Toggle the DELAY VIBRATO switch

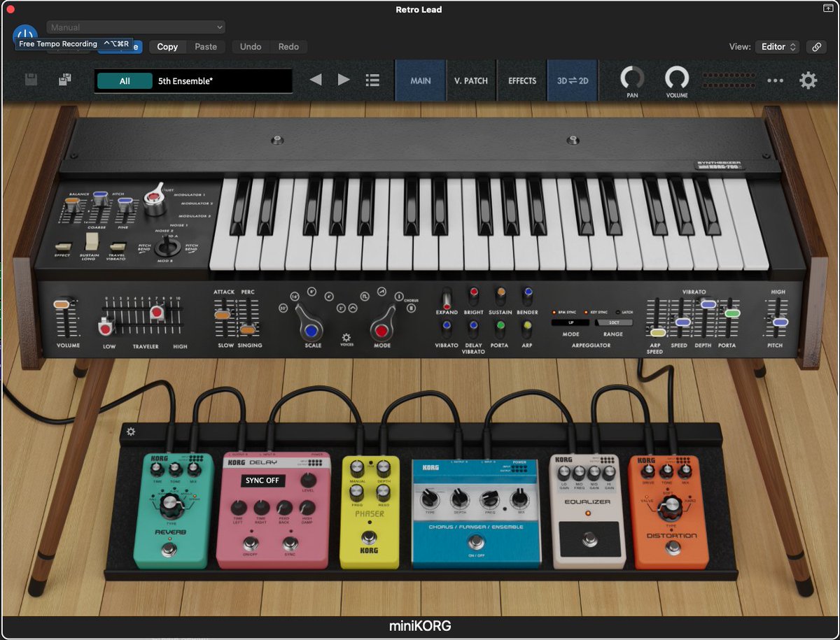click(x=473, y=328)
